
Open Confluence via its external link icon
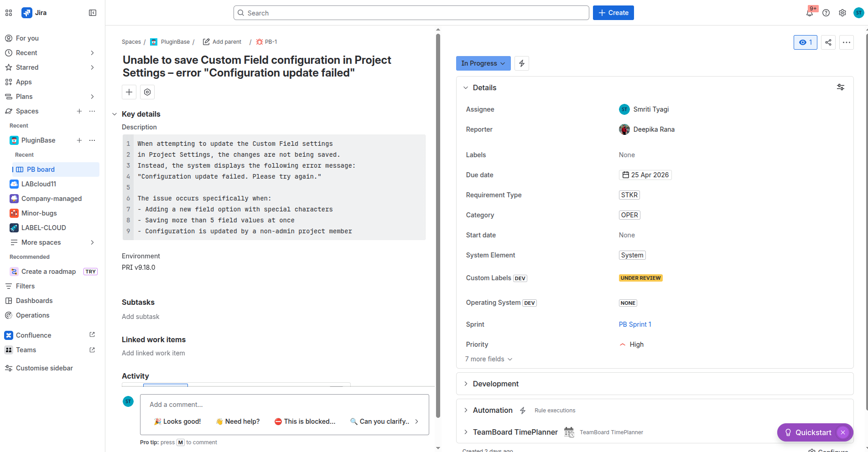coord(92,335)
